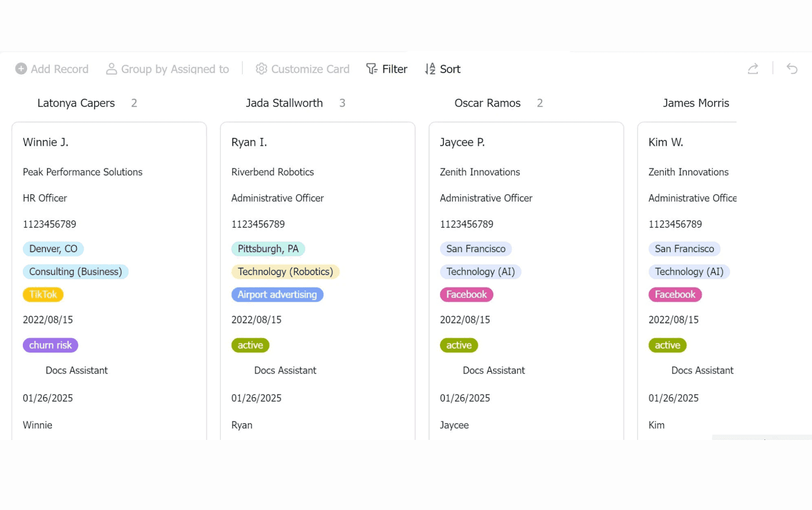Click the Pittsburgh, PA location tag
Screen dimensions: 812x510
pos(268,248)
